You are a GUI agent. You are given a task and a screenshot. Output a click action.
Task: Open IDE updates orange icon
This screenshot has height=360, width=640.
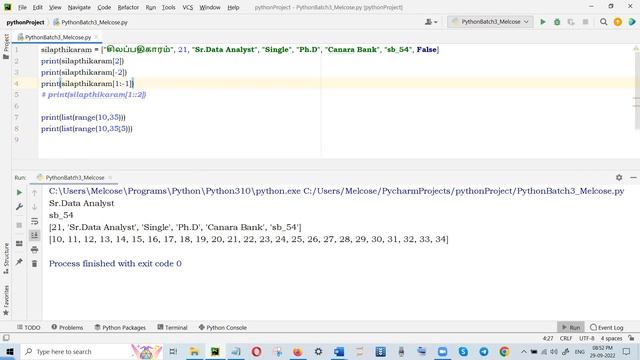pyautogui.click(x=618, y=22)
